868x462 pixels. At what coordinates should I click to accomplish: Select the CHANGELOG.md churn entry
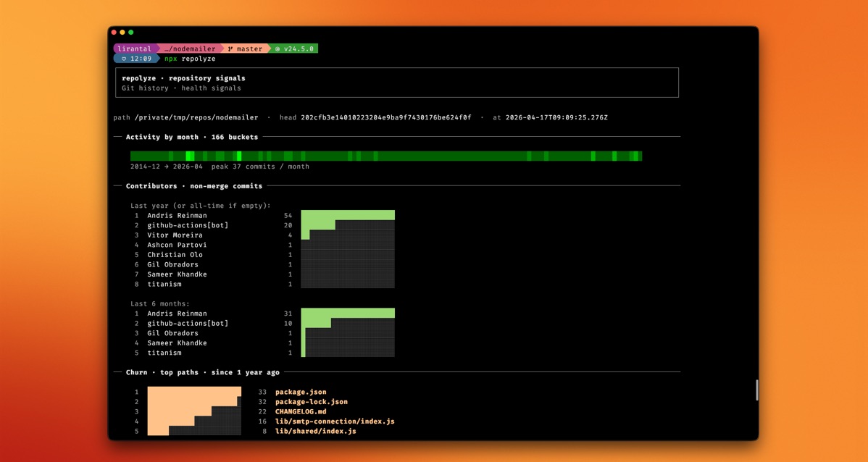(x=301, y=411)
